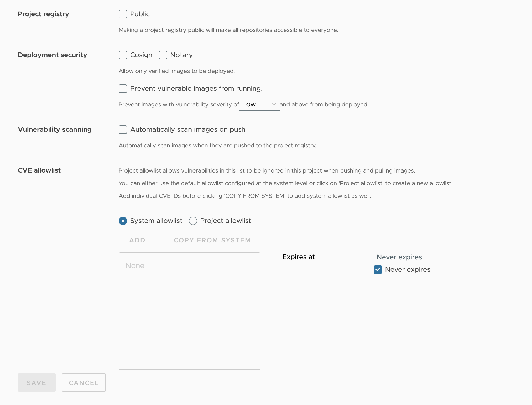Click the Automatically scan images on push label

click(x=188, y=130)
